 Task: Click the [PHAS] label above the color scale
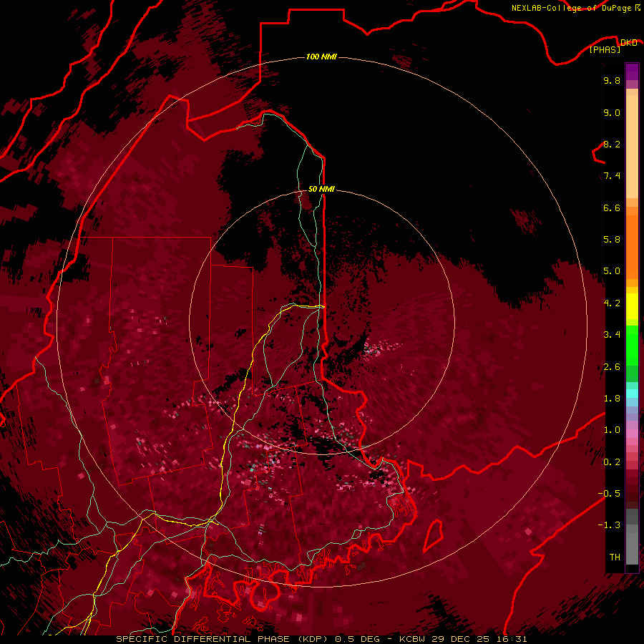pos(605,49)
